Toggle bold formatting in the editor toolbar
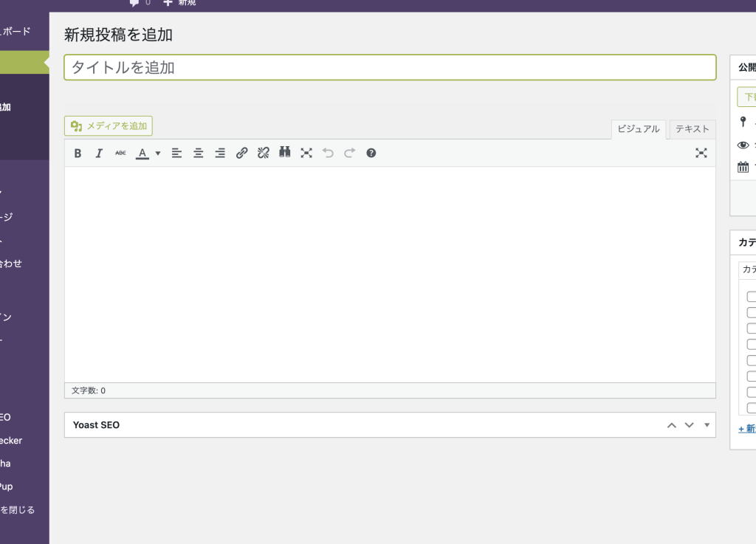Screen dimensions: 756x544 [x=78, y=154]
